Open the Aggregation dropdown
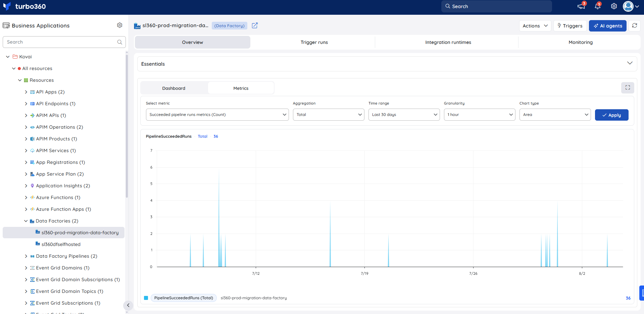This screenshot has width=644, height=314. coord(329,115)
